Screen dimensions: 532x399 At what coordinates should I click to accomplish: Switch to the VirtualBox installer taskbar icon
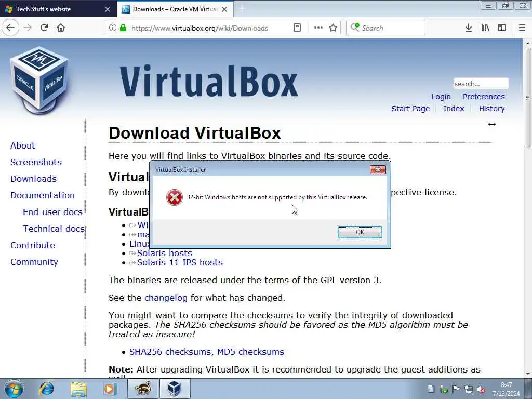tap(175, 389)
